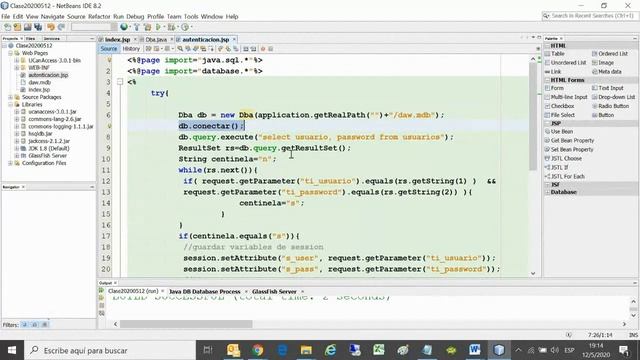Image resolution: width=640 pixels, height=360 pixels.
Task: Expand the Source Packages node
Action: tap(10, 97)
